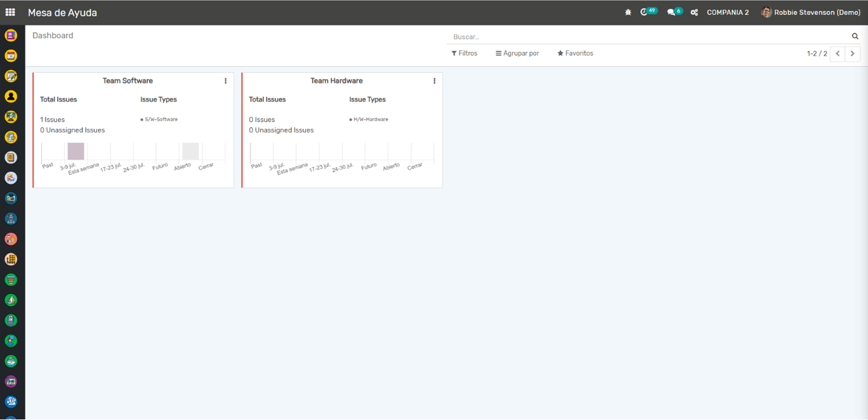
Task: Open Contacts app in the sidebar
Action: pyautogui.click(x=11, y=96)
